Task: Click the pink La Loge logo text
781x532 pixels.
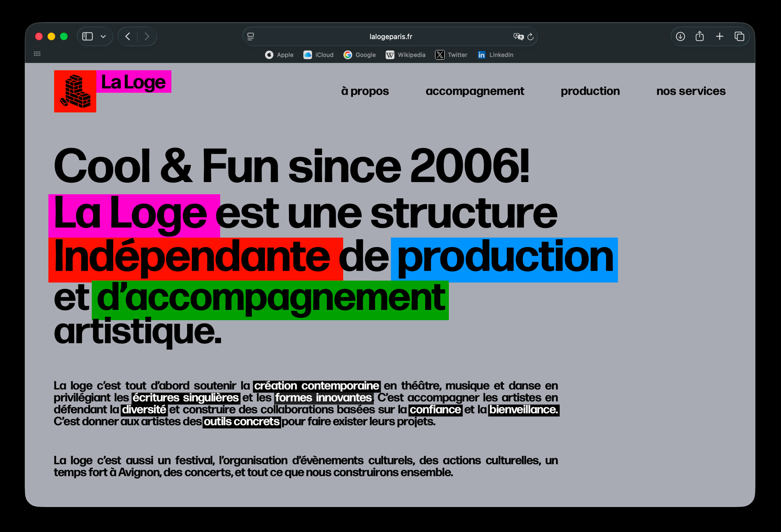Action: tap(134, 82)
